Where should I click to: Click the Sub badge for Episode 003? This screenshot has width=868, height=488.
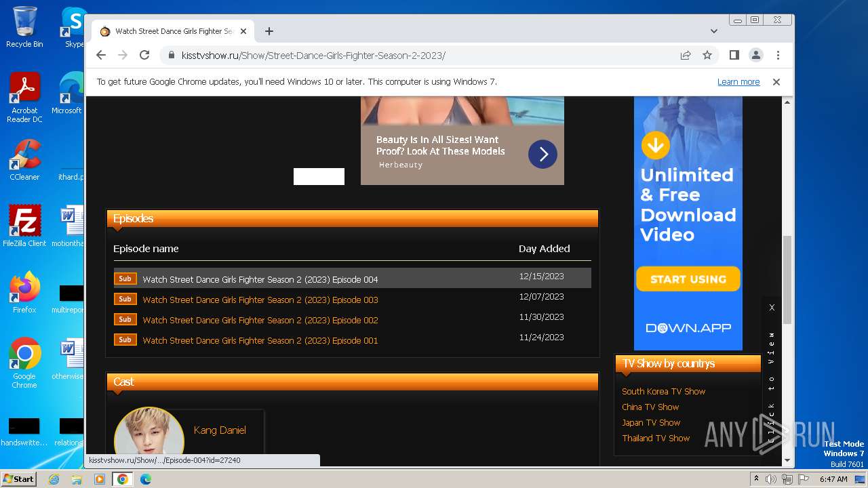[125, 299]
